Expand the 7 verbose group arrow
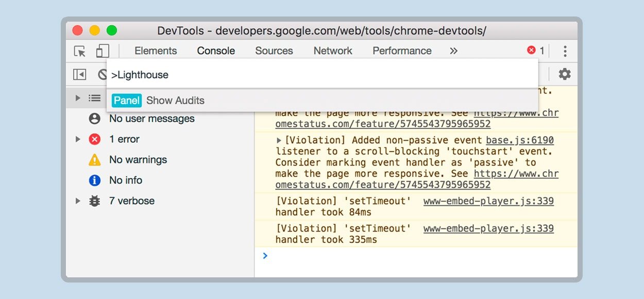The width and height of the screenshot is (644, 299). click(x=78, y=201)
